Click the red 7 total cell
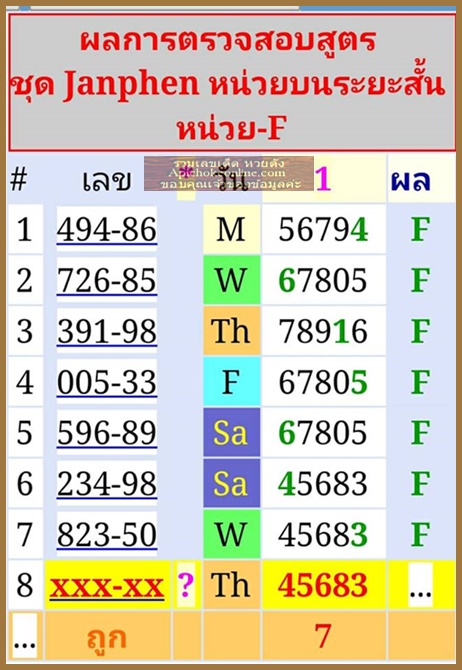Viewport: 462px width, 670px height. [323, 636]
